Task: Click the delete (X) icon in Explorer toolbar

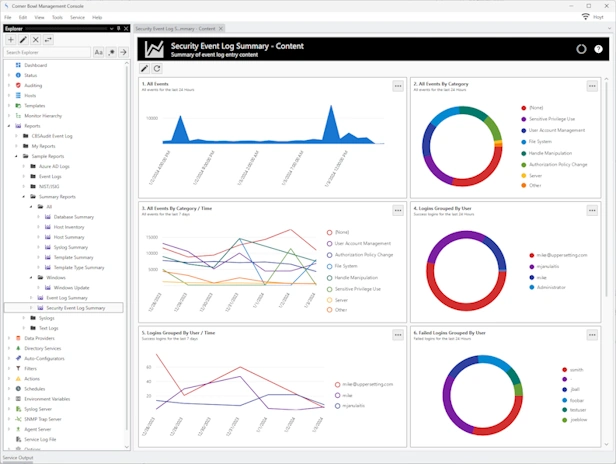Action: (x=36, y=39)
